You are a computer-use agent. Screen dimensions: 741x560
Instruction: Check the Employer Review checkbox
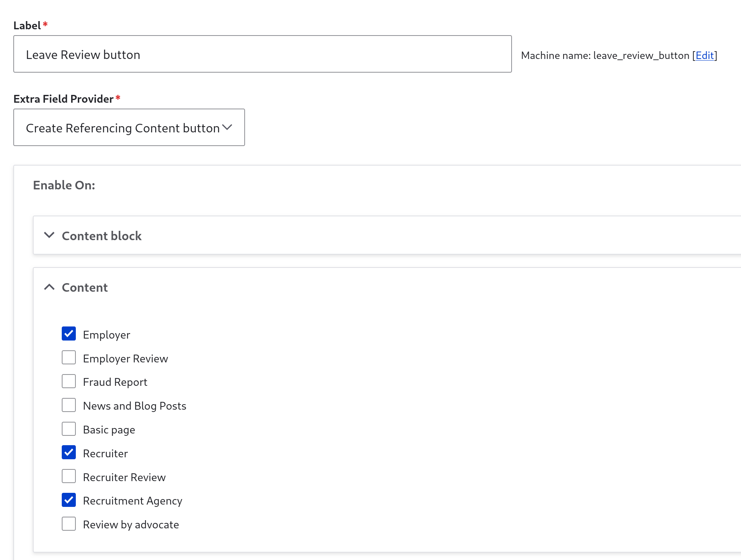tap(69, 357)
